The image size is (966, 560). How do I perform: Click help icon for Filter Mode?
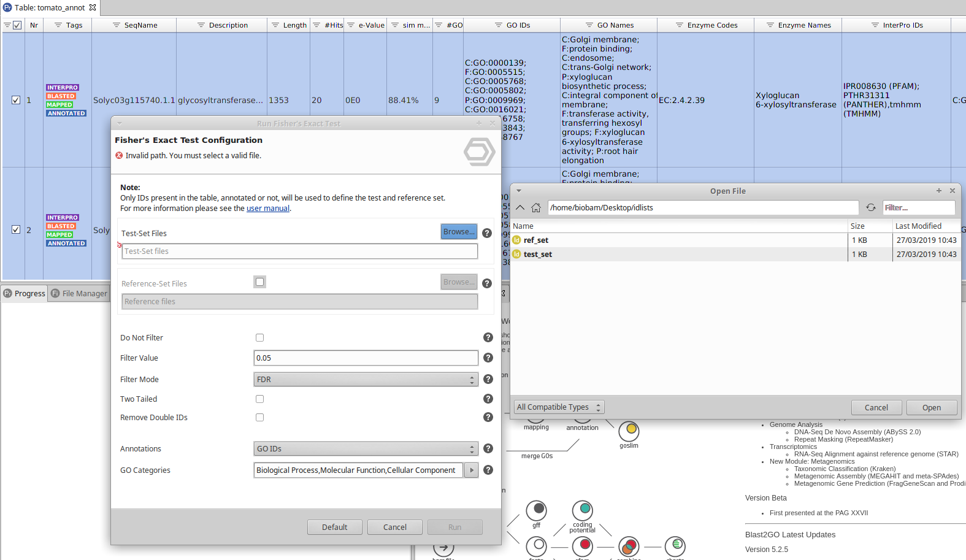pos(488,379)
